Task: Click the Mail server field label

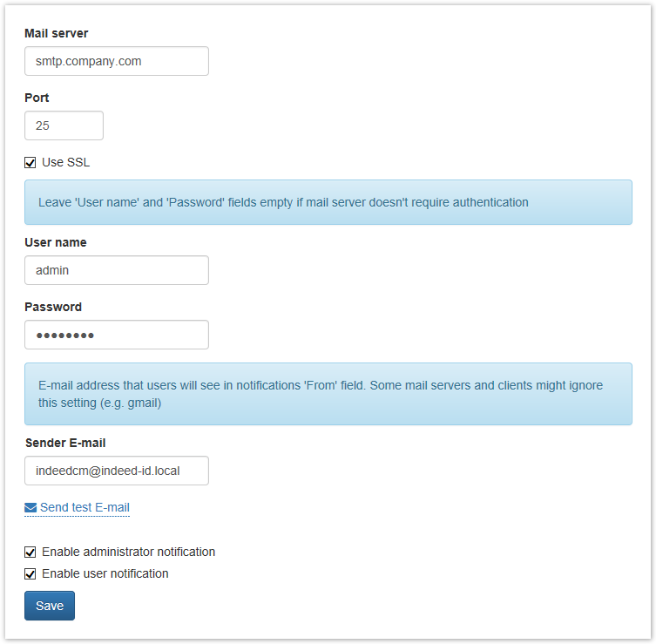Action: [57, 34]
